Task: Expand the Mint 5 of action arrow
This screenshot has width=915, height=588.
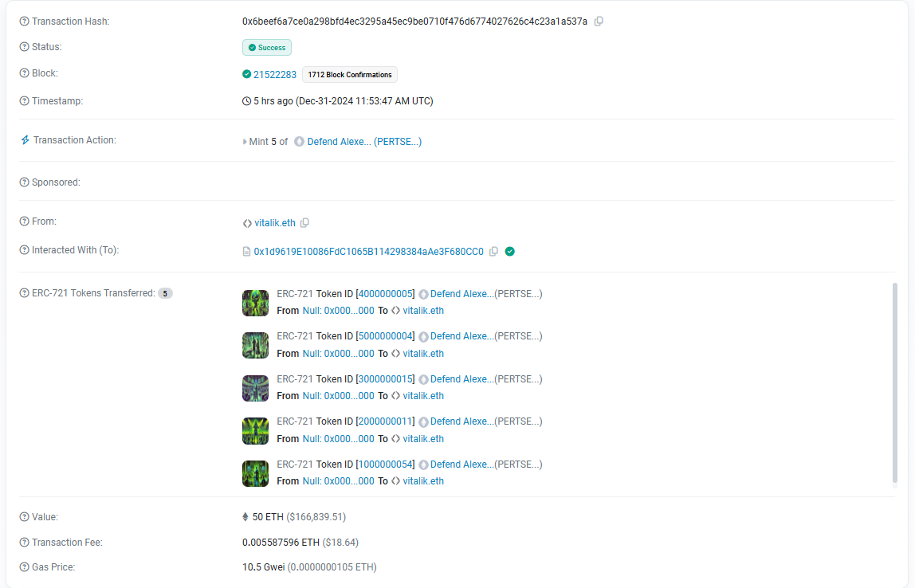Action: [245, 142]
